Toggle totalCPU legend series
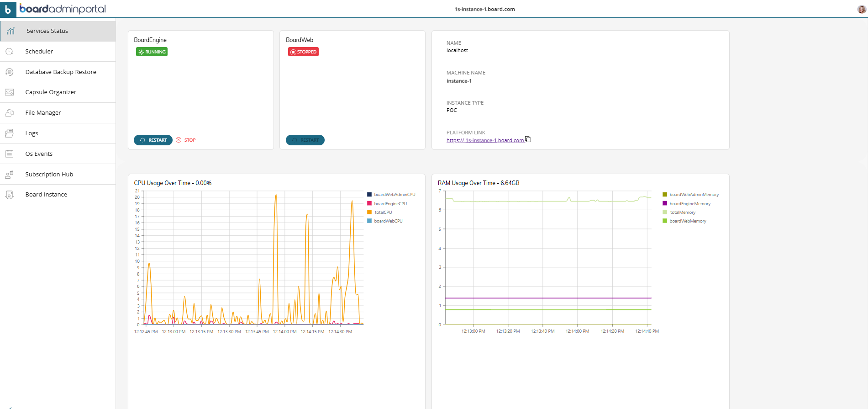Screen dimensions: 868x409 tap(380, 212)
